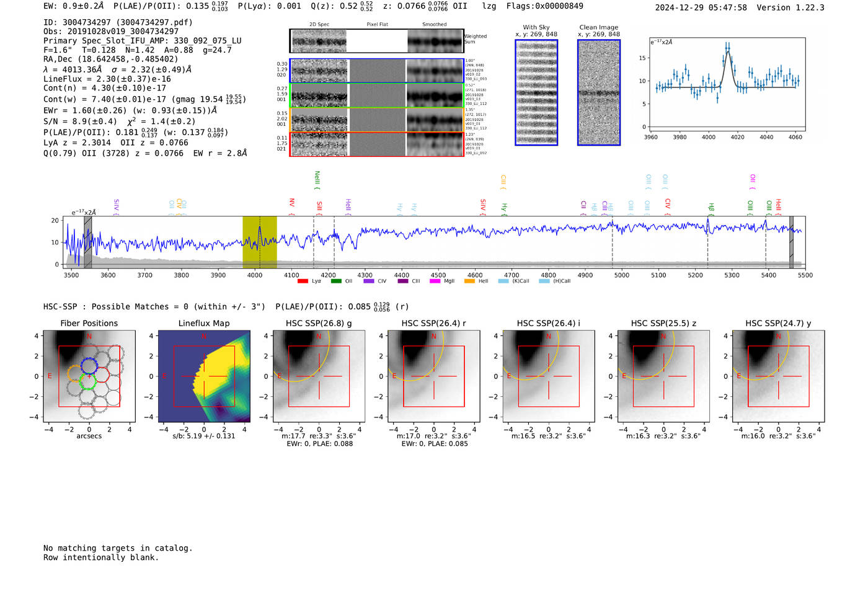Select the RA,Dec coordinates text
Viewport: 868px width, 591px height.
[x=110, y=59]
